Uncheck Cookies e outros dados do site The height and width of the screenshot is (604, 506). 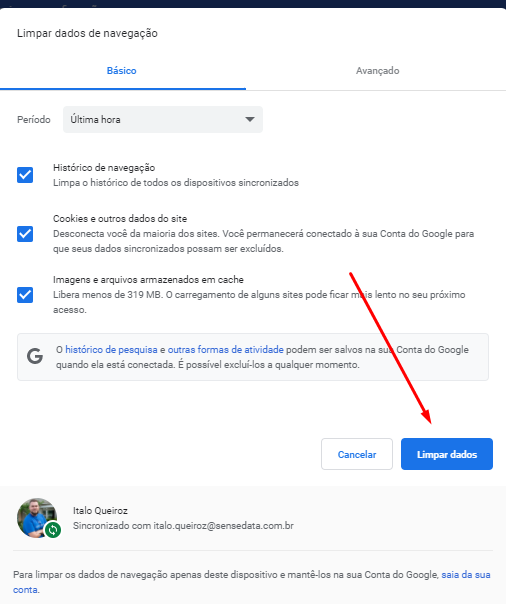pos(25,234)
